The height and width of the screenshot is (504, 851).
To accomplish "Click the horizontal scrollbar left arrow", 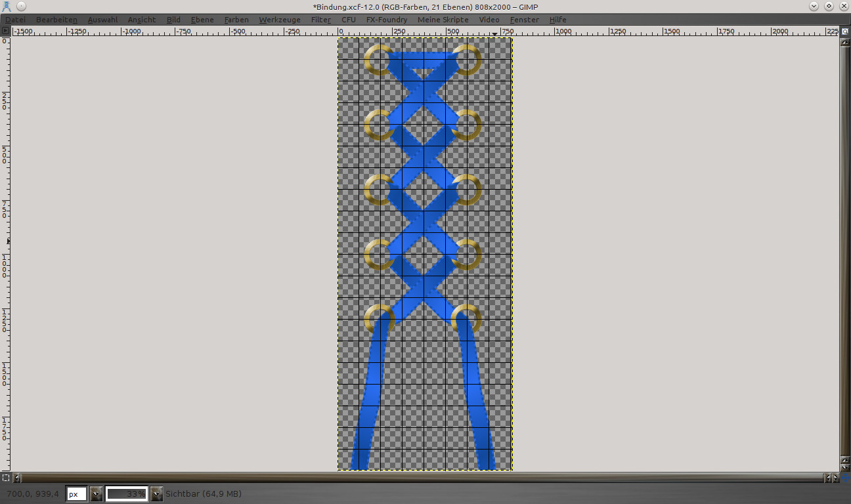I will [17, 478].
